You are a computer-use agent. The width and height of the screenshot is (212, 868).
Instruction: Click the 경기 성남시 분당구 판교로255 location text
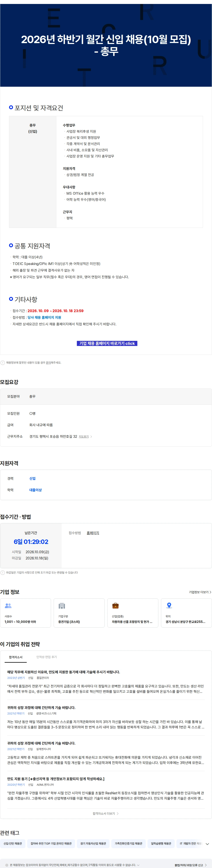(185, 622)
